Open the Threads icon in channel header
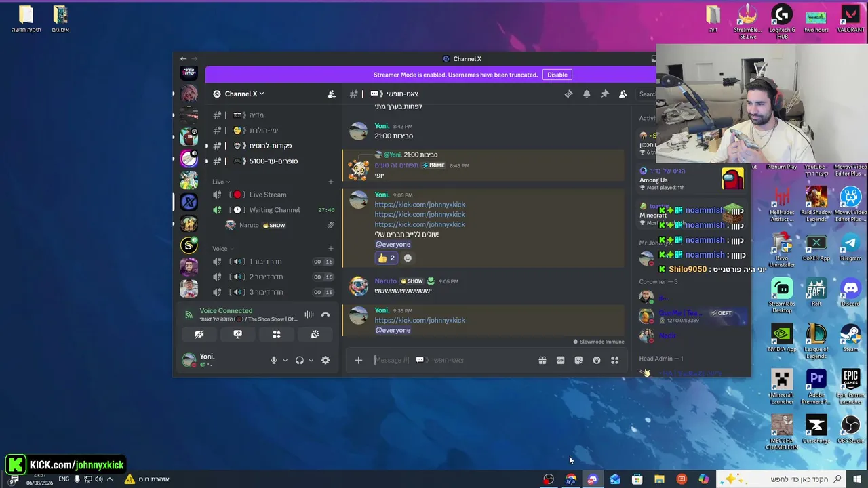868x488 pixels. click(x=569, y=94)
